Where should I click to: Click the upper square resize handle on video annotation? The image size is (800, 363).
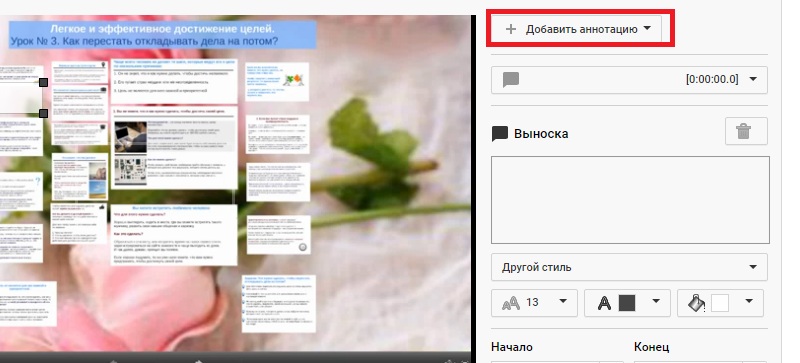point(44,82)
